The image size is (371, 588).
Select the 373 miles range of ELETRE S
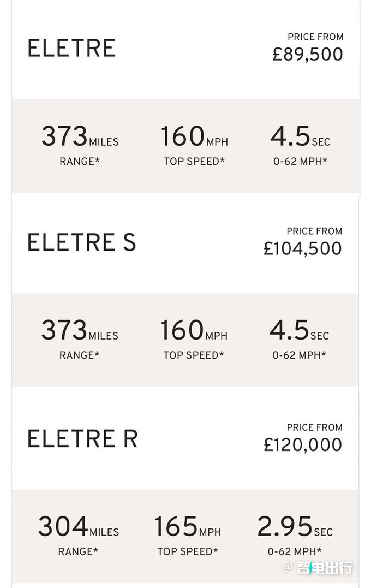pos(80,330)
